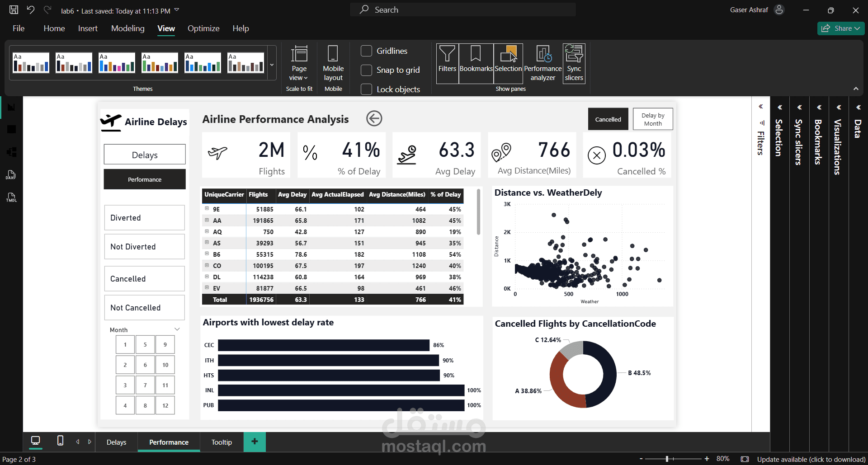Save the report with the floppy disk icon
868x465 pixels.
pos(14,10)
